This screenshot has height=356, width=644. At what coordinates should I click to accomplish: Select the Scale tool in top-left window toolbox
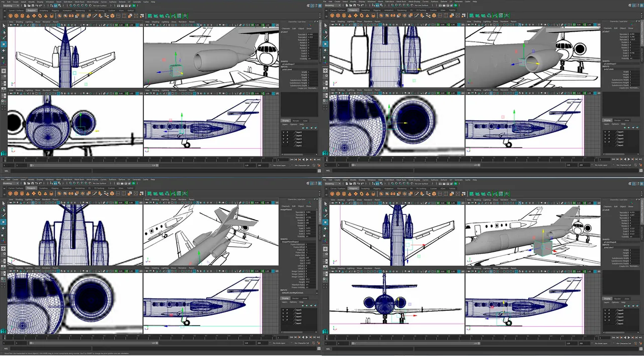point(4,57)
